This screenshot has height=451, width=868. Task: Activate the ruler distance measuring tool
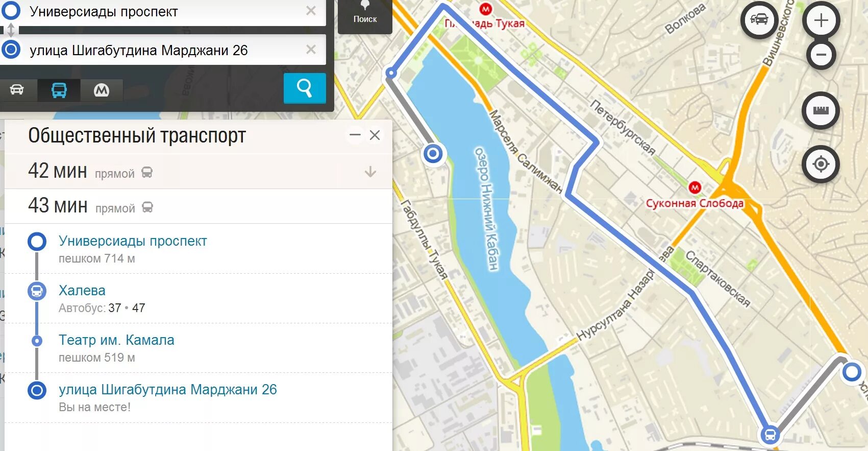pos(821,110)
